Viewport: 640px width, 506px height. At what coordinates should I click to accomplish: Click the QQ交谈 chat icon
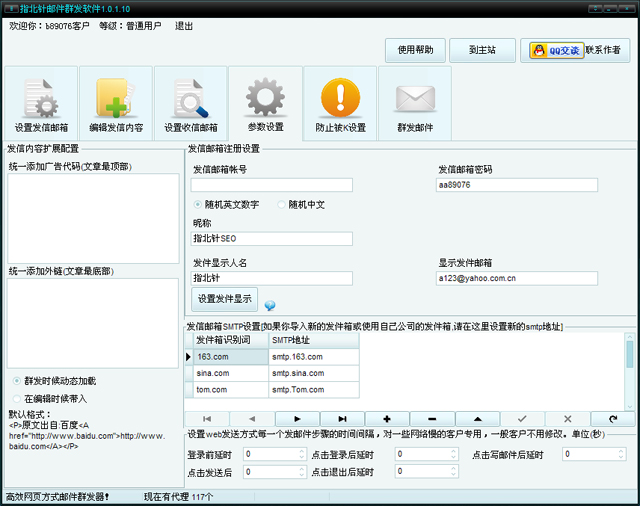coord(557,51)
